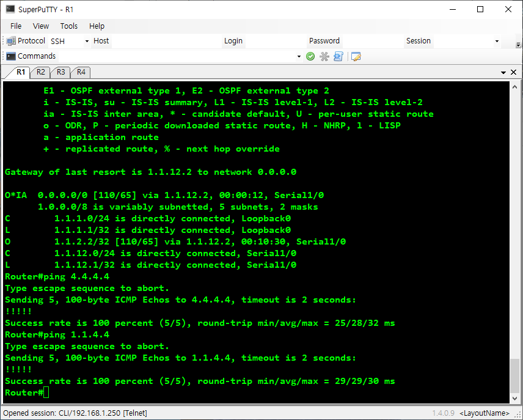Open the File menu
This screenshot has height=420, width=523.
(16, 26)
